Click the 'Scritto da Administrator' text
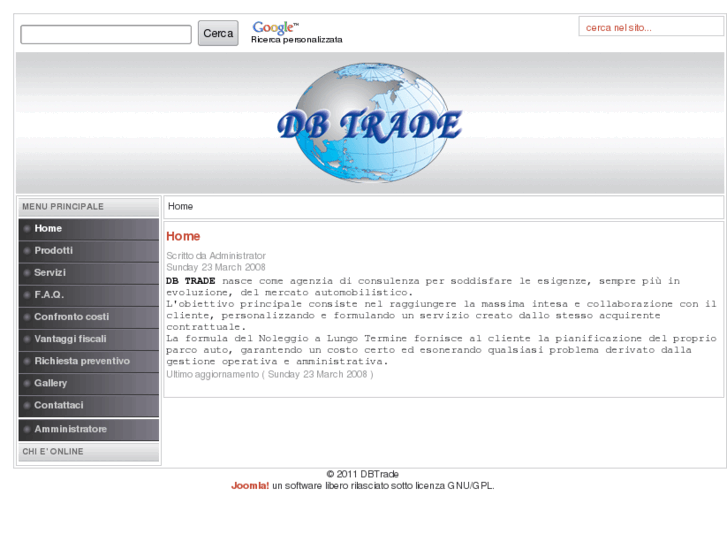Screen dimensions: 727x545 point(216,256)
